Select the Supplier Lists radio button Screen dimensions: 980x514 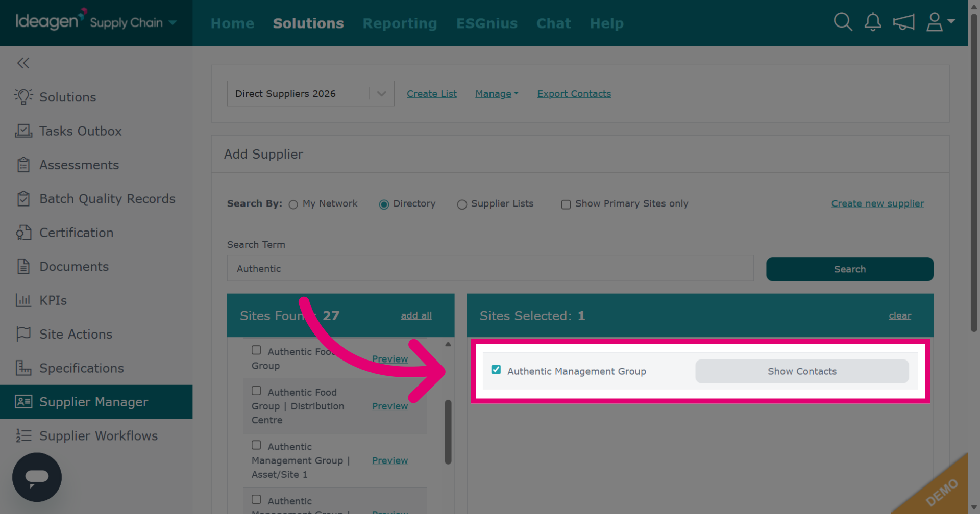[x=462, y=204]
